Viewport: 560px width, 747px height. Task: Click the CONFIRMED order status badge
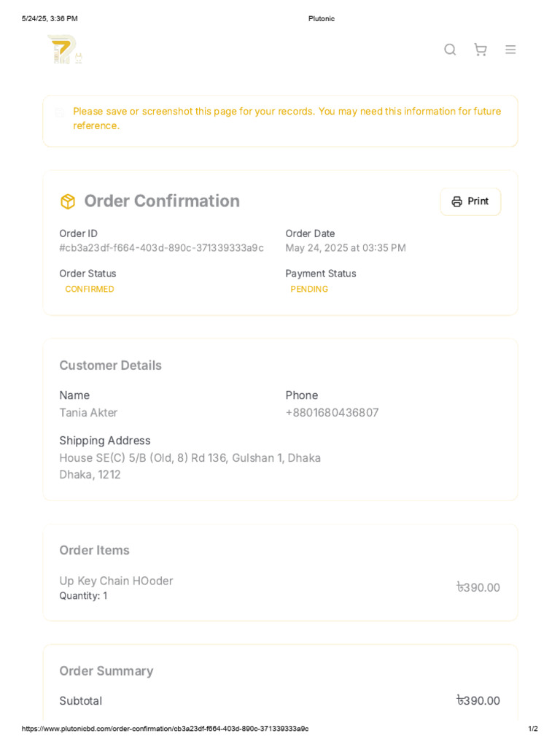[x=90, y=289]
